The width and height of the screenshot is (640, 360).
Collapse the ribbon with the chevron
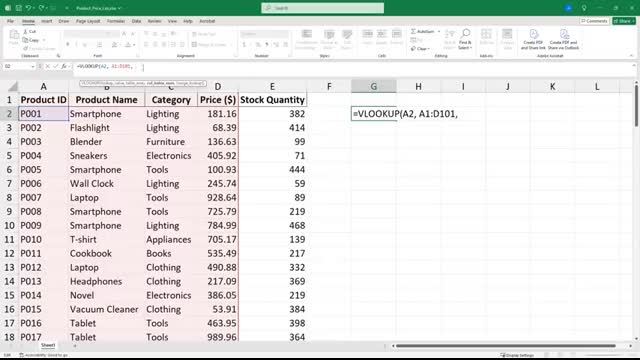pos(631,56)
